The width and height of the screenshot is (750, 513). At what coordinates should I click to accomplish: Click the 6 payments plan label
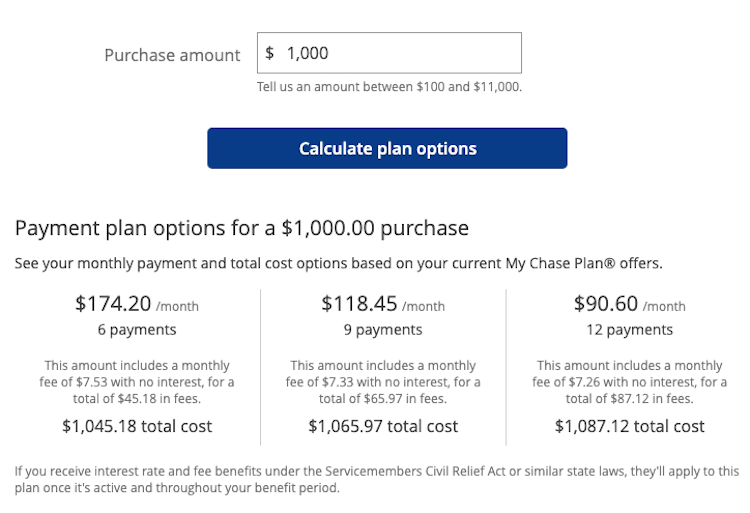[137, 330]
